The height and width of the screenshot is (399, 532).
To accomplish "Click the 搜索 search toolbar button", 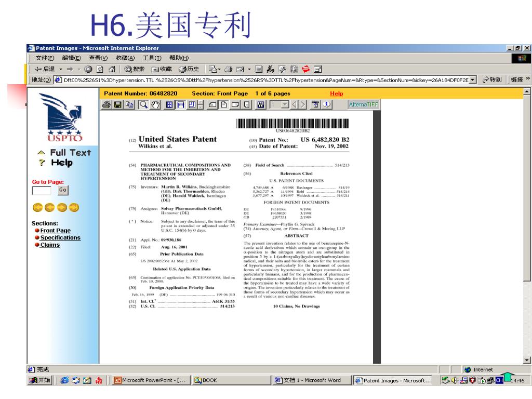I will click(135, 69).
